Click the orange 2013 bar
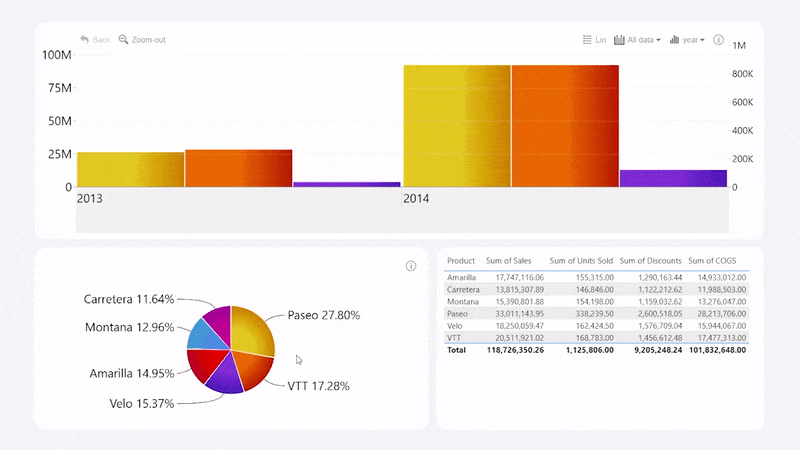 click(238, 168)
